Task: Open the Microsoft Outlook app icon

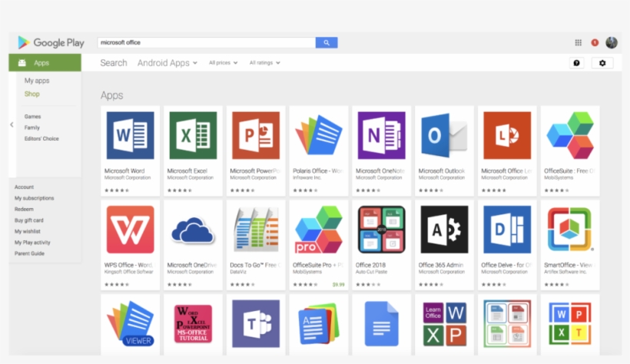Action: [444, 135]
